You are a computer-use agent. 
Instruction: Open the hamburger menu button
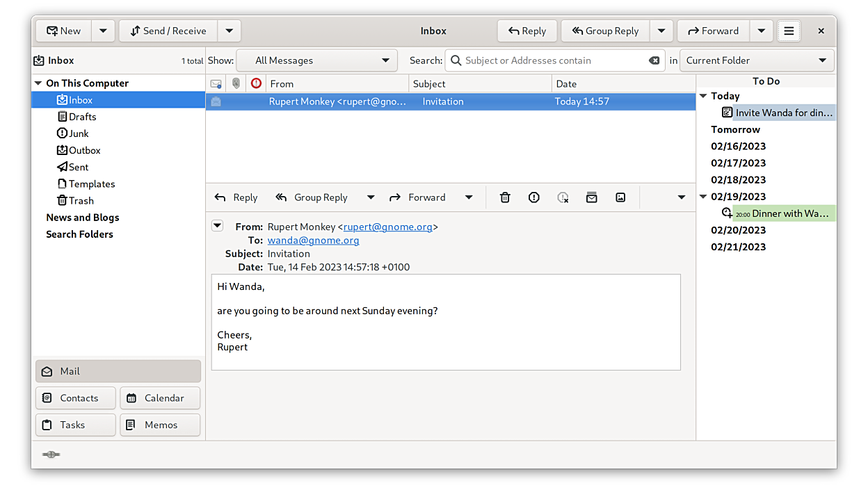[x=789, y=31]
